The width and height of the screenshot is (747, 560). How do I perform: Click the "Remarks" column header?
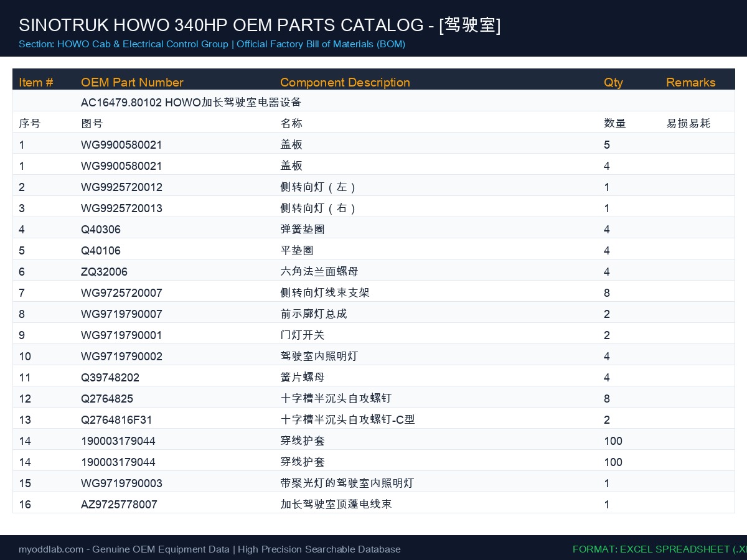tap(691, 82)
